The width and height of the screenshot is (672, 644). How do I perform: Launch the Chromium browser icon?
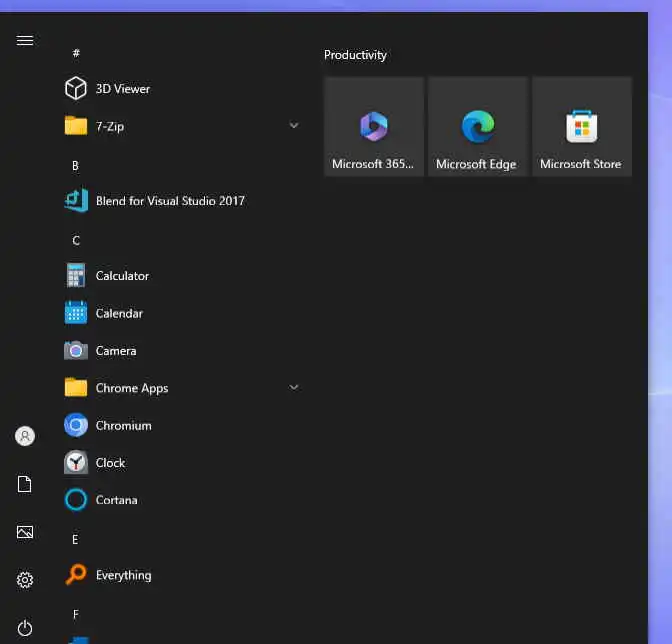click(x=76, y=425)
